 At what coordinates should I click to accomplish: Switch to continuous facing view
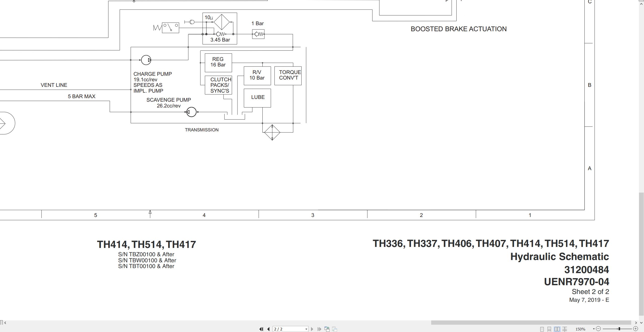click(x=565, y=329)
